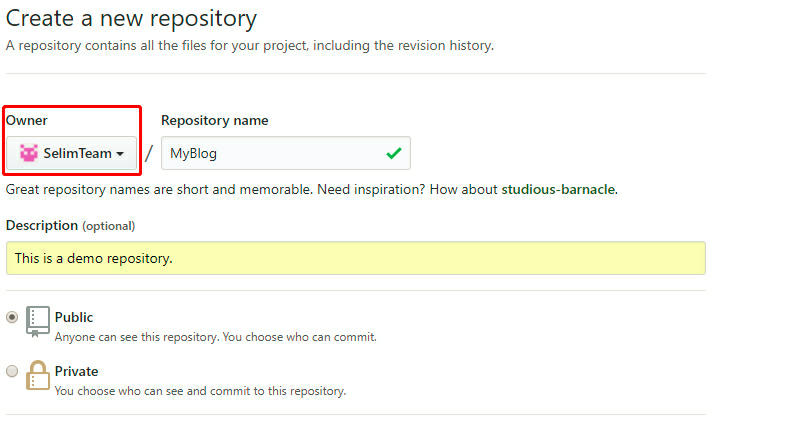786x422 pixels.
Task: Click the Repository name field label
Action: 214,120
